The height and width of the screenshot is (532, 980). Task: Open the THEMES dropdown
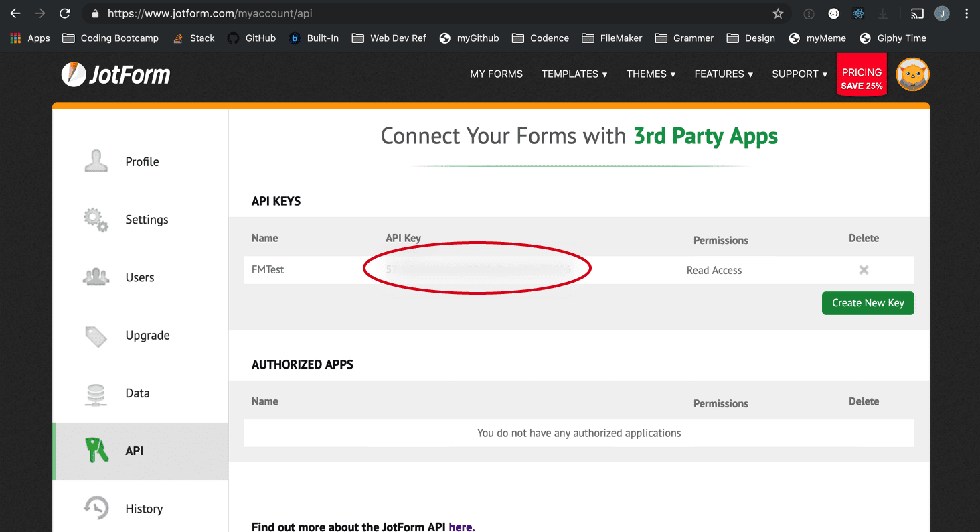(x=650, y=74)
